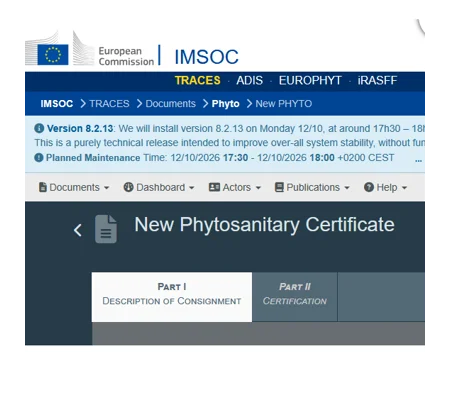Screen dimensions: 450x400
Task: Click the New PHYTO breadcrumb
Action: (284, 104)
